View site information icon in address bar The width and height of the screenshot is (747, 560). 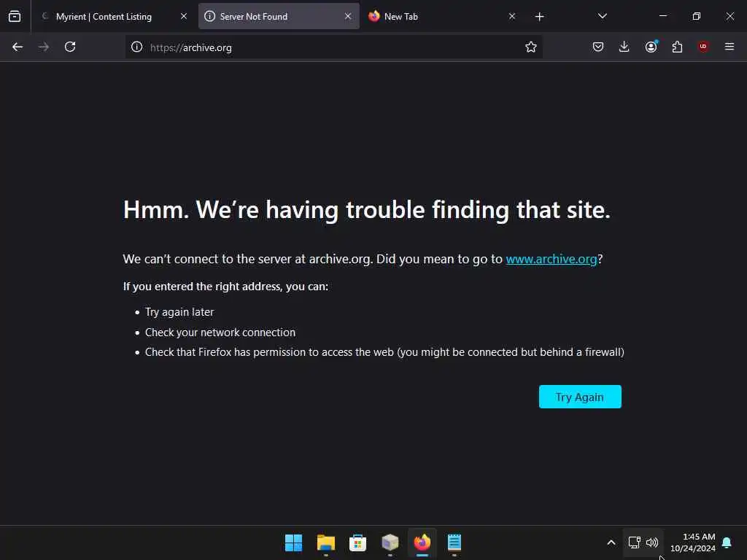coord(136,47)
